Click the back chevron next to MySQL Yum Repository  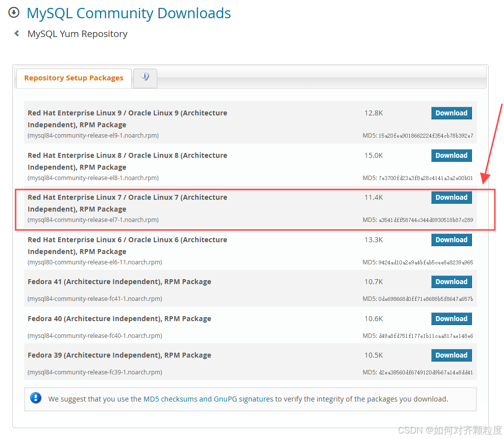click(x=17, y=34)
